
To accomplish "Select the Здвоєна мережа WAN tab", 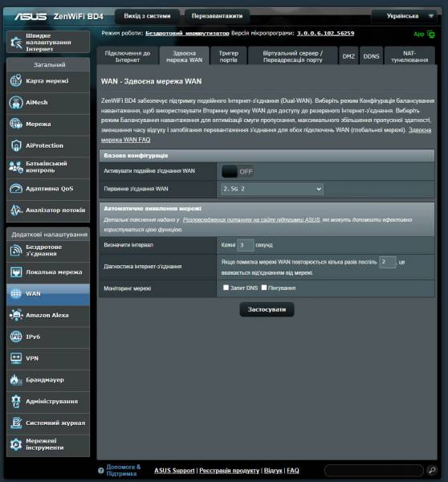I will point(185,56).
